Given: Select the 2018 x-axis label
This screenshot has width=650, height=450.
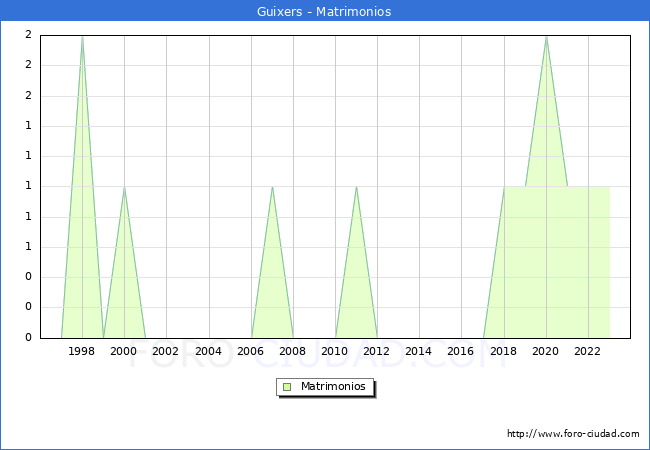Looking at the screenshot, I should tap(504, 351).
